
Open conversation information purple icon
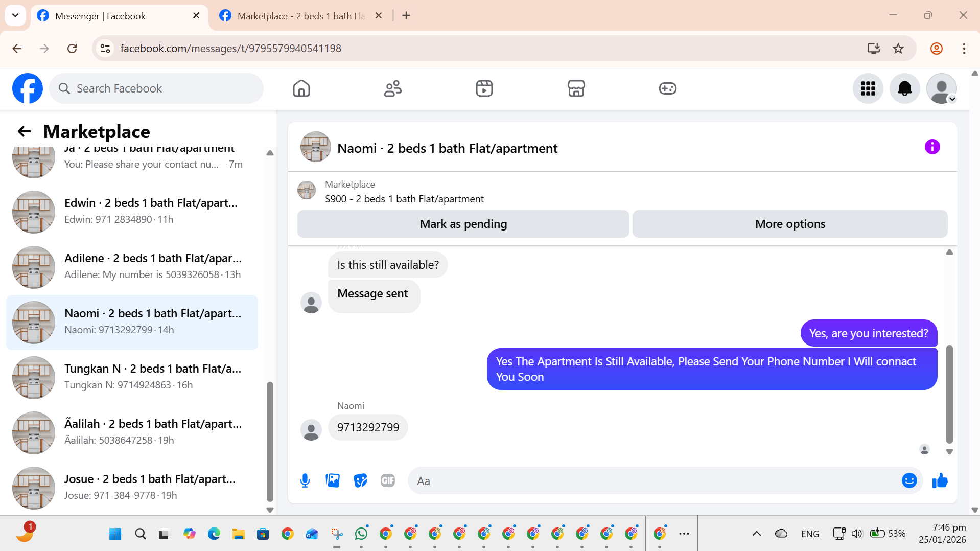click(932, 147)
